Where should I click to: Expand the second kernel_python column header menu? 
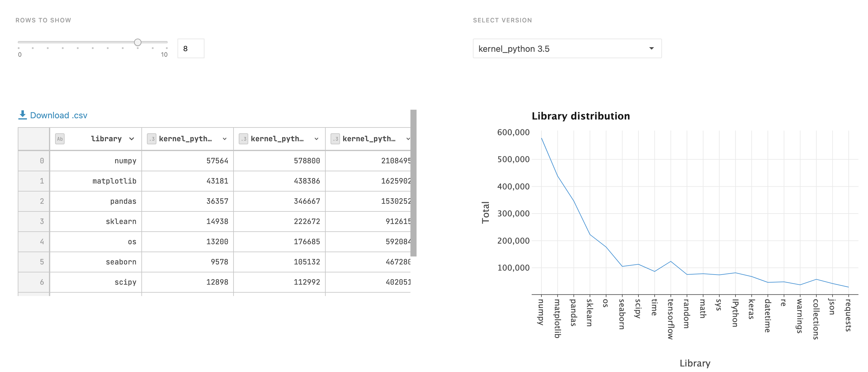[316, 138]
